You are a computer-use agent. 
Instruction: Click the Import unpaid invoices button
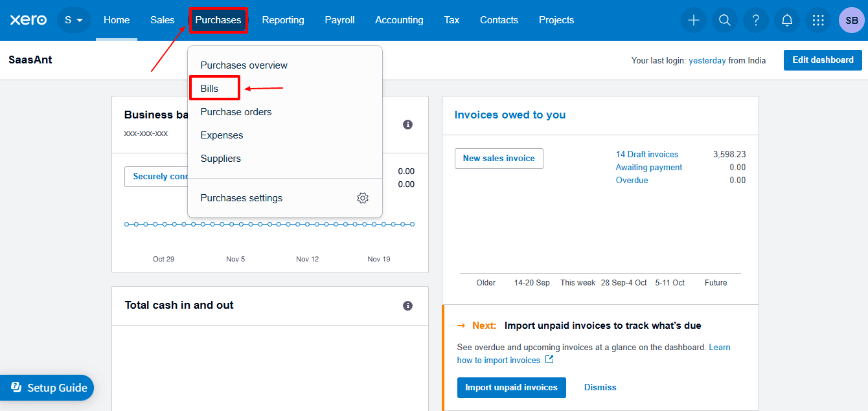click(x=512, y=388)
